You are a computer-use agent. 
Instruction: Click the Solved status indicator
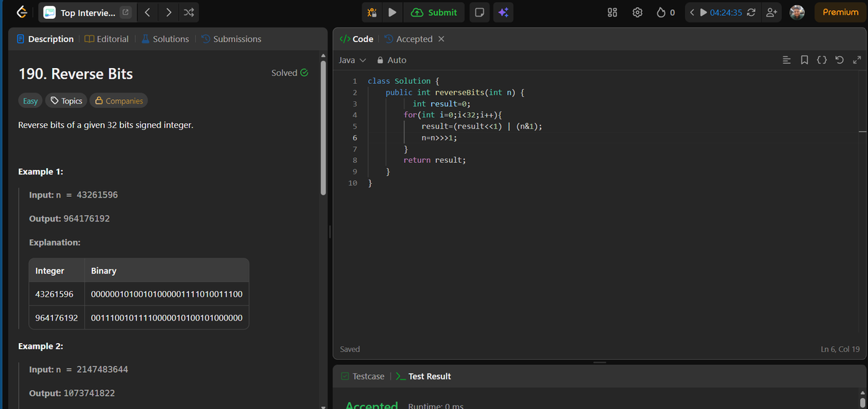click(290, 73)
